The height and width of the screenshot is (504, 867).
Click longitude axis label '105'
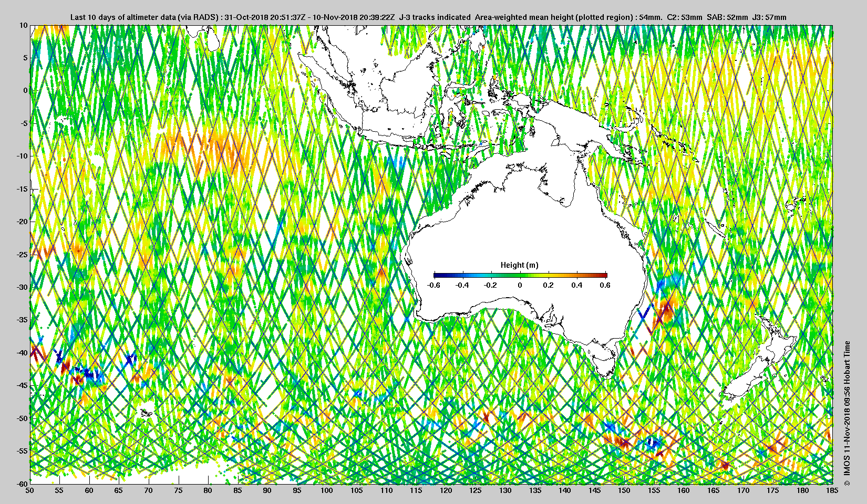[357, 490]
